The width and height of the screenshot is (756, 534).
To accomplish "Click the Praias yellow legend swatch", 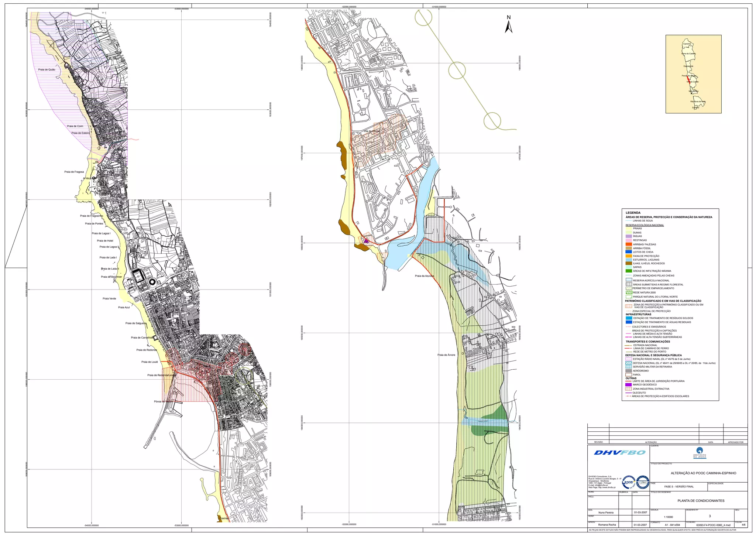I will click(629, 229).
